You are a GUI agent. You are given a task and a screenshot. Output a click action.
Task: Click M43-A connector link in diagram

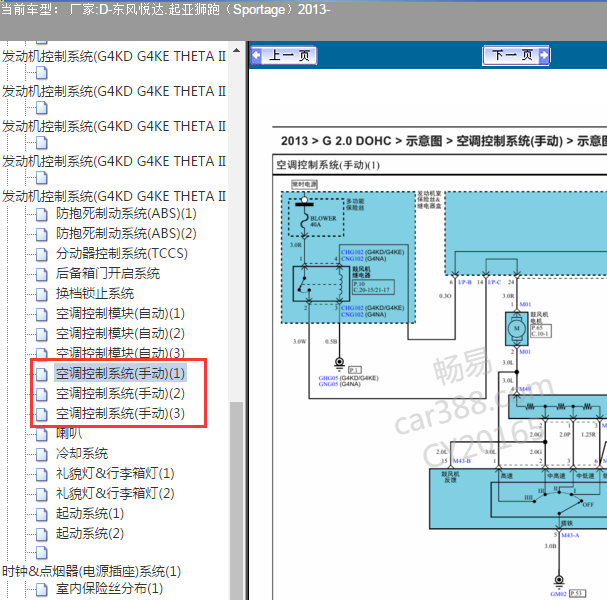pyautogui.click(x=571, y=535)
